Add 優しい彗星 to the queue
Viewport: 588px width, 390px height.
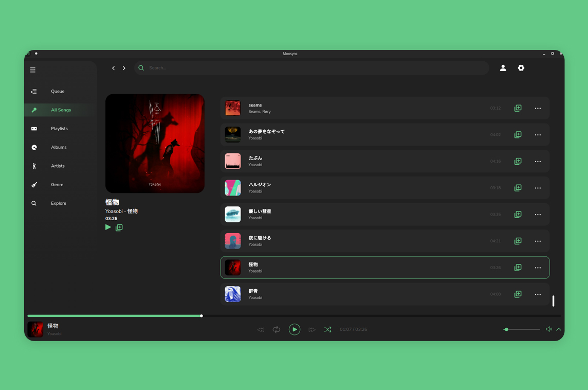[x=518, y=215]
